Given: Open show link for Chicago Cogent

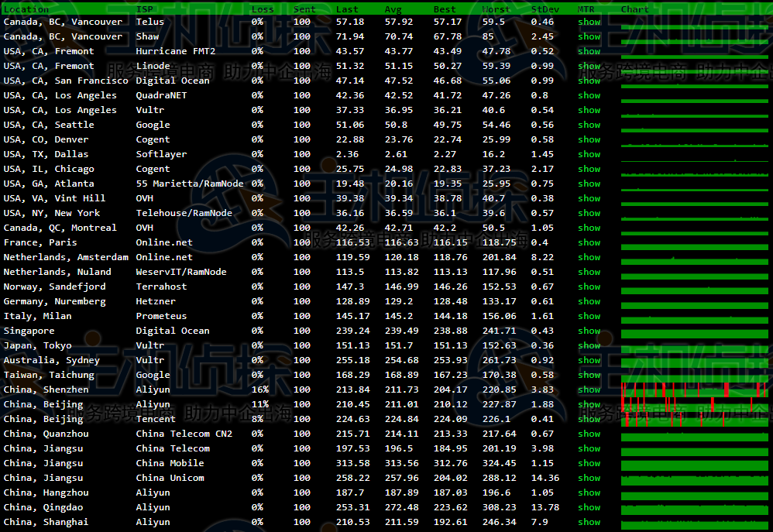Looking at the screenshot, I should 589,169.
